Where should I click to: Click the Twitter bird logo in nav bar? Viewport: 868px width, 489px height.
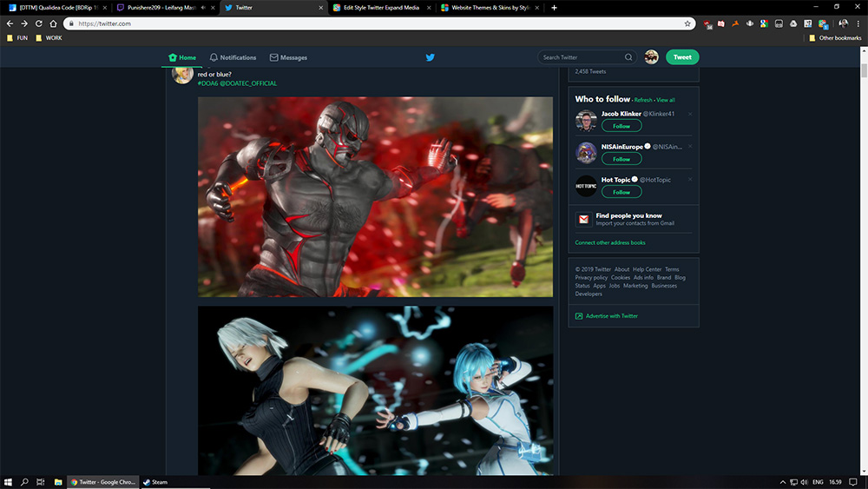(x=431, y=57)
